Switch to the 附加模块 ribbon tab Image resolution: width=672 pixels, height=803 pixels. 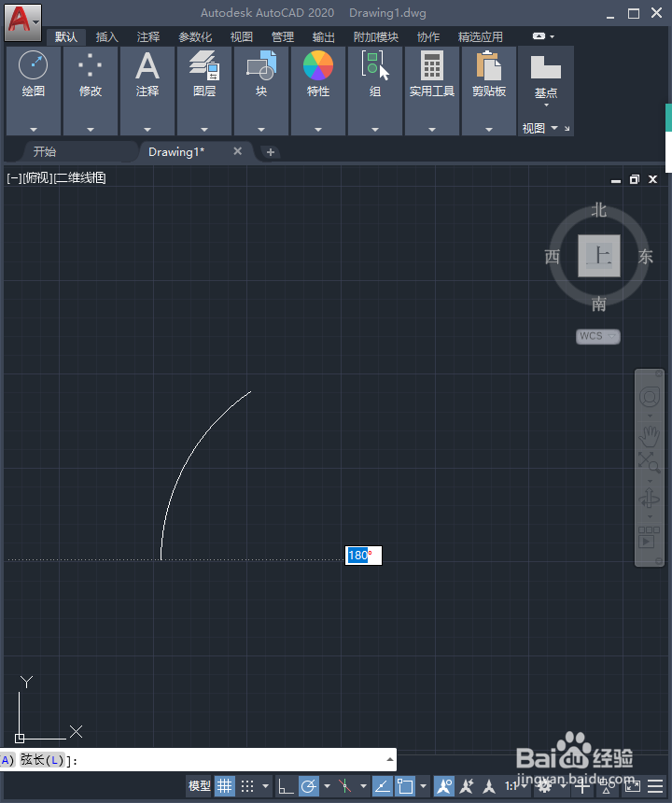[375, 36]
